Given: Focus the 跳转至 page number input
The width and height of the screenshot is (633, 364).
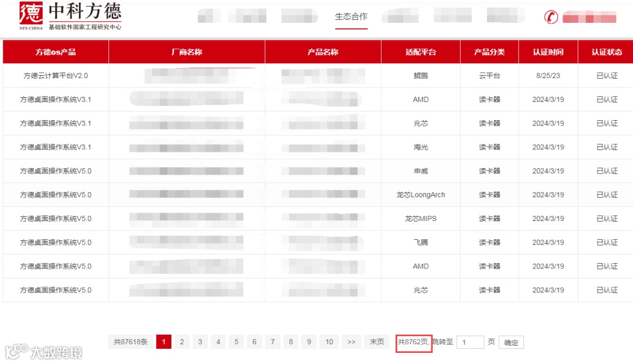Looking at the screenshot, I should [470, 342].
